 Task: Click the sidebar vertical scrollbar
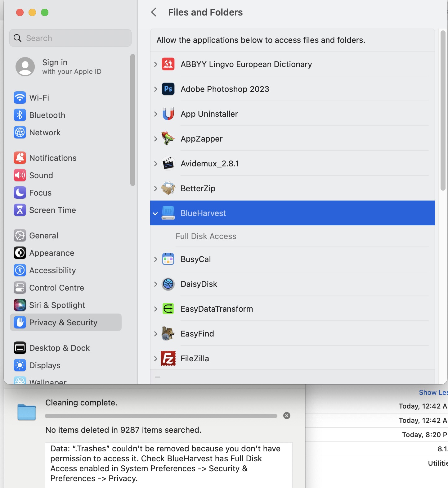pyautogui.click(x=133, y=120)
